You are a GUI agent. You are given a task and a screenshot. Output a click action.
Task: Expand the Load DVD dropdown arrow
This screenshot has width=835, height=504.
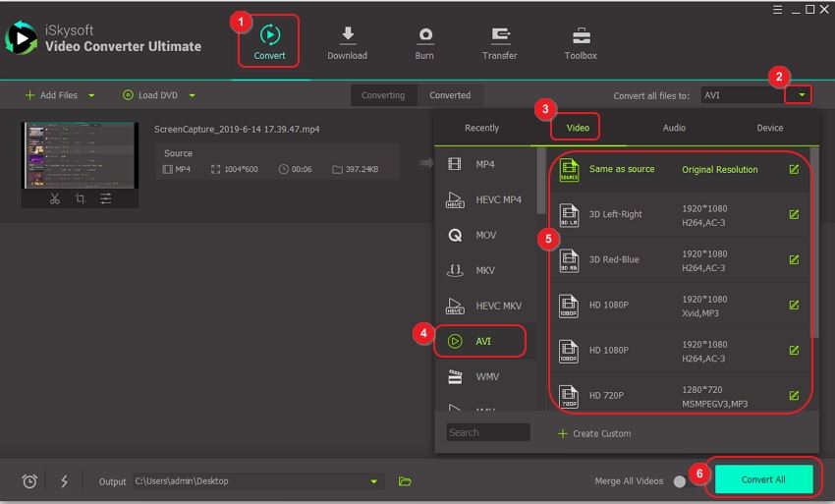(x=192, y=95)
